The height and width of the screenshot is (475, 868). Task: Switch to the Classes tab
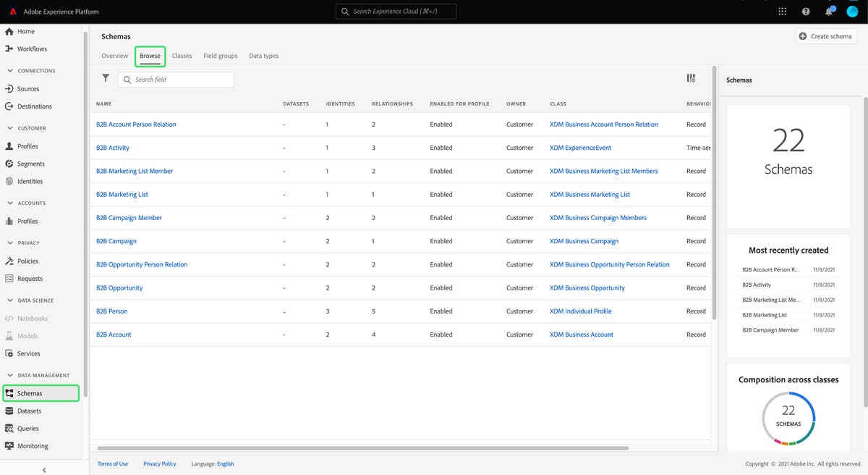pos(182,56)
